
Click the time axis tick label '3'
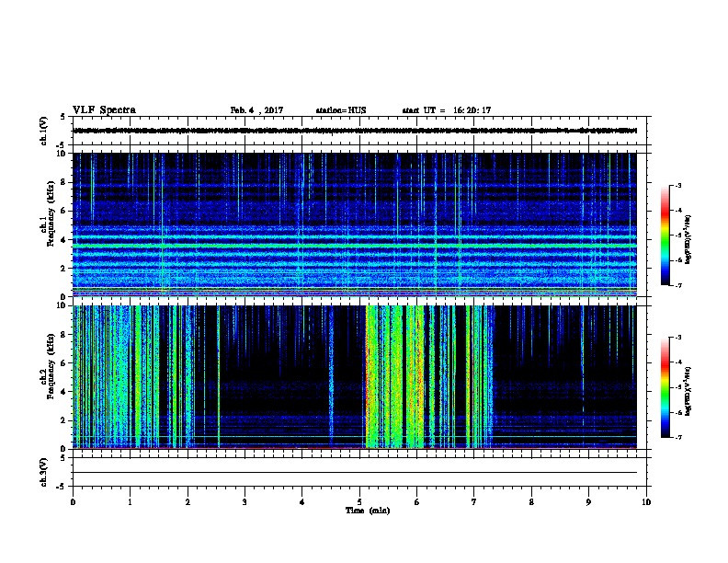coord(245,501)
